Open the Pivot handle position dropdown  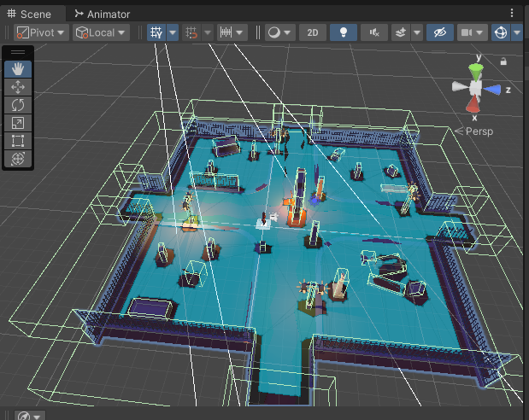point(42,32)
